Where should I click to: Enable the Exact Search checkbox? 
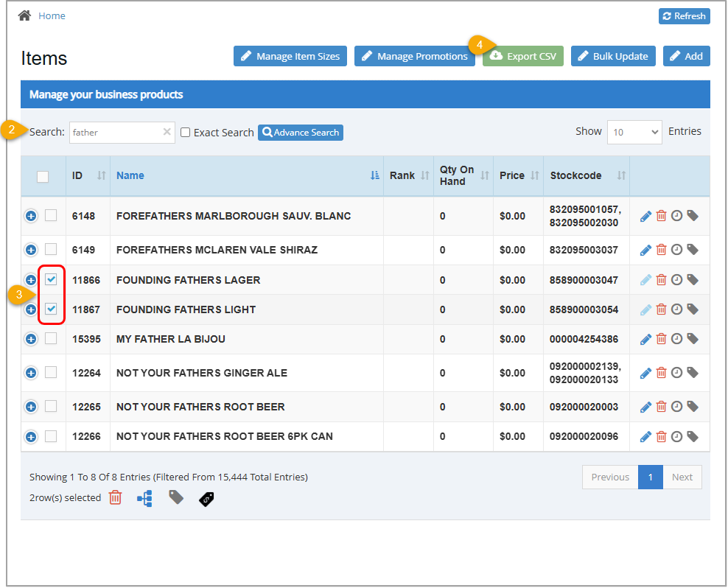[x=185, y=132]
